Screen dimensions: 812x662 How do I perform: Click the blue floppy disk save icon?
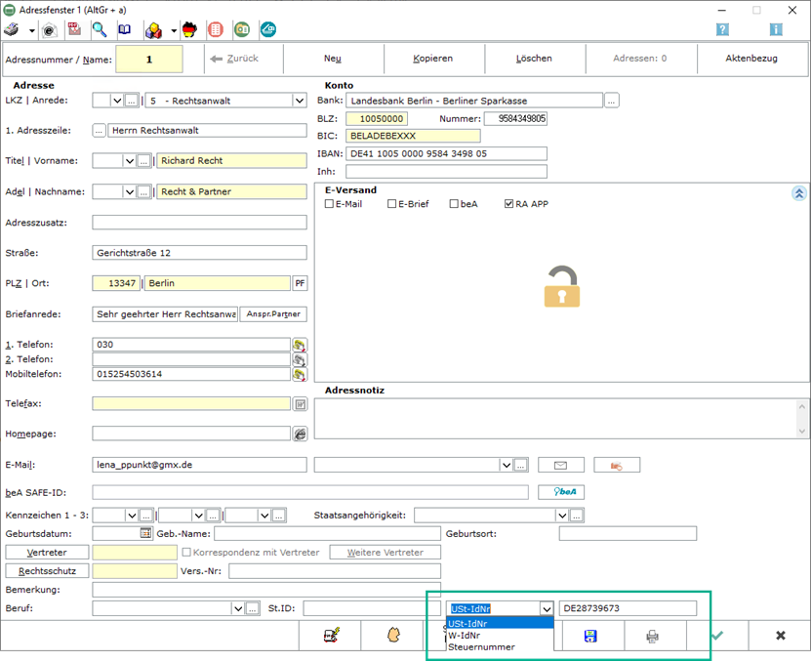589,636
